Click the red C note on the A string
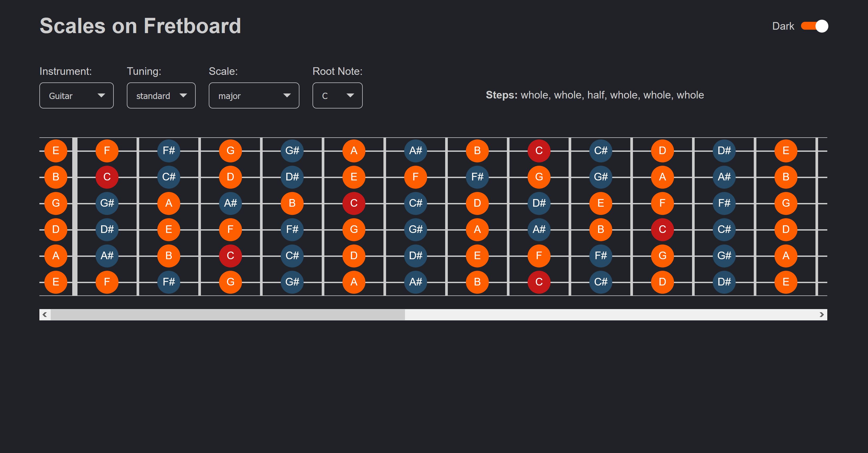 click(x=231, y=256)
